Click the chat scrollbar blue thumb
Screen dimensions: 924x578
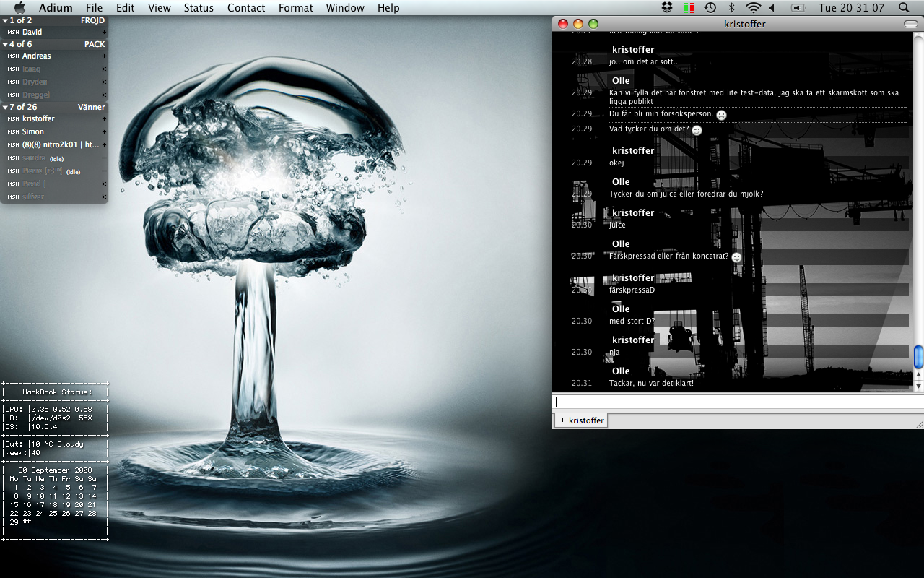pyautogui.click(x=918, y=357)
